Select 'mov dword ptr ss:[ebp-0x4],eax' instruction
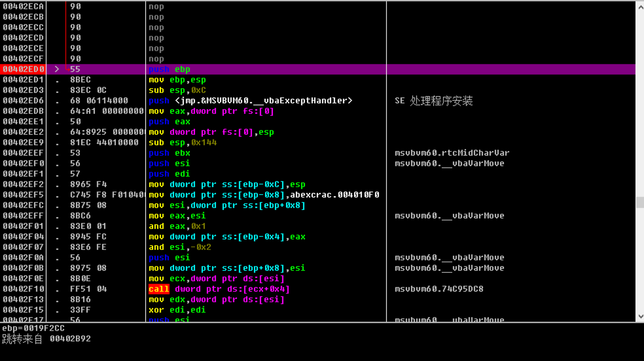Image resolution: width=644 pixels, height=361 pixels. coord(227,237)
